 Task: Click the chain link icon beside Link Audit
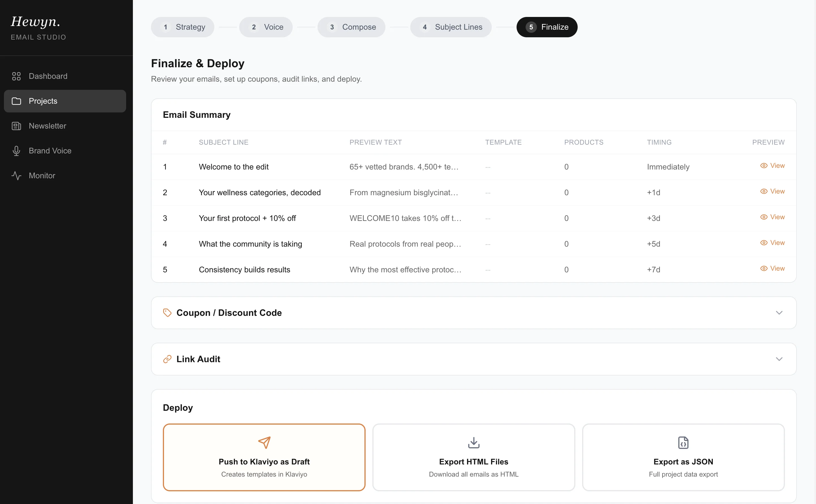tap(168, 359)
